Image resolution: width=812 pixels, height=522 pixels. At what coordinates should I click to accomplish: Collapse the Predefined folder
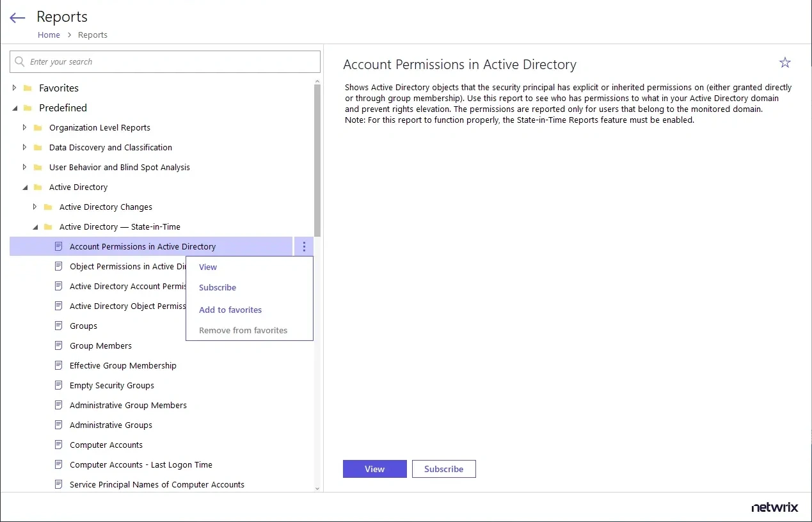pos(15,108)
